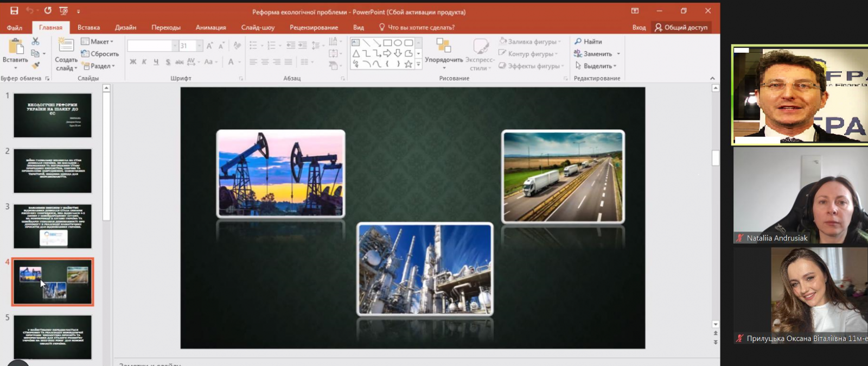The image size is (868, 366).
Task: Click the Paste (Вставить) clipboard icon
Action: click(16, 47)
